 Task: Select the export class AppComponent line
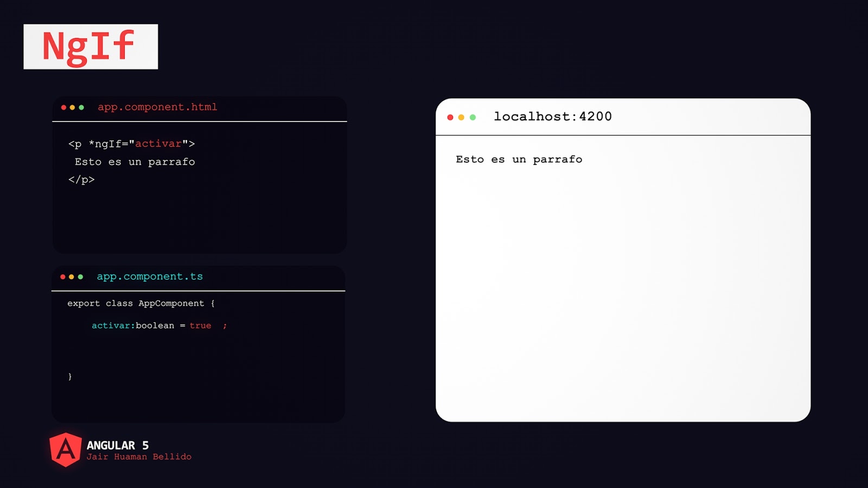[141, 304]
